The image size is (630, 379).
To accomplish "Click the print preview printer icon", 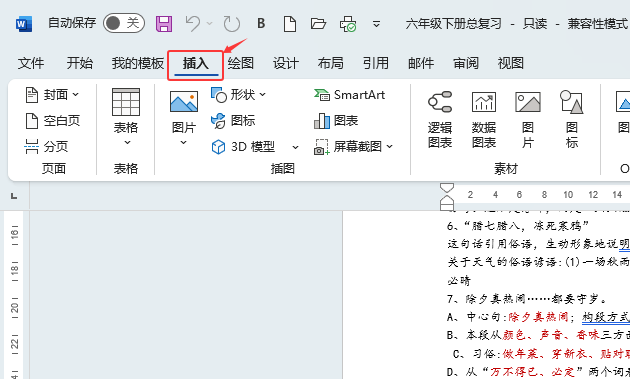I will coord(348,24).
